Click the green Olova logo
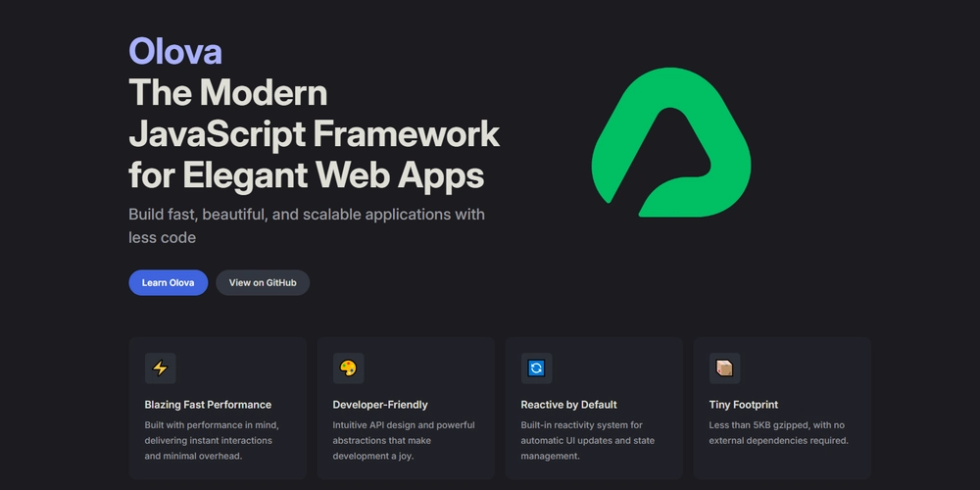This screenshot has width=980, height=490. pos(671,142)
